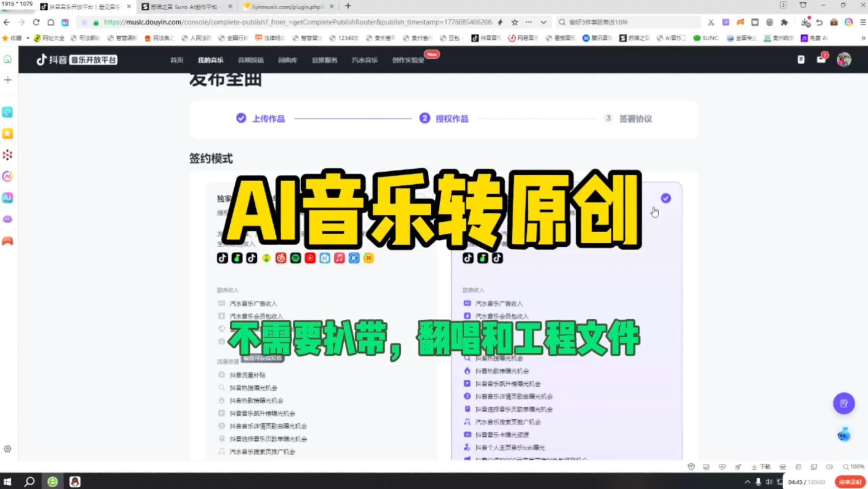Enable the 汽水音乐广告收入 checkbox
868x489 pixels.
tap(222, 303)
